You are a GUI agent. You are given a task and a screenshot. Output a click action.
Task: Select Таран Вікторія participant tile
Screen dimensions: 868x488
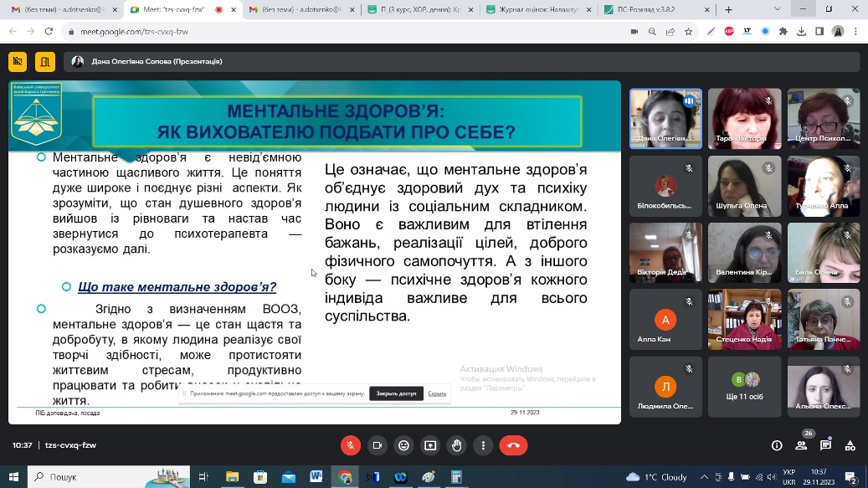pyautogui.click(x=745, y=119)
